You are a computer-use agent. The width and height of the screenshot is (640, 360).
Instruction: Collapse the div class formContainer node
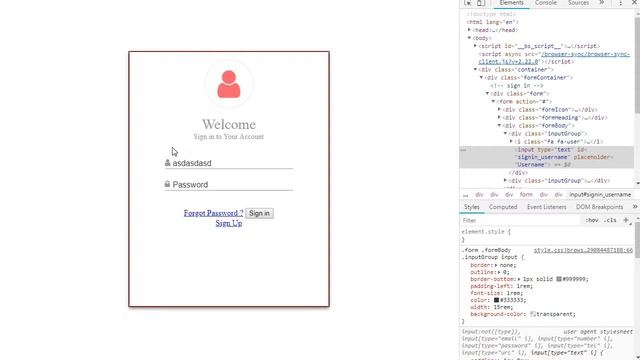482,78
